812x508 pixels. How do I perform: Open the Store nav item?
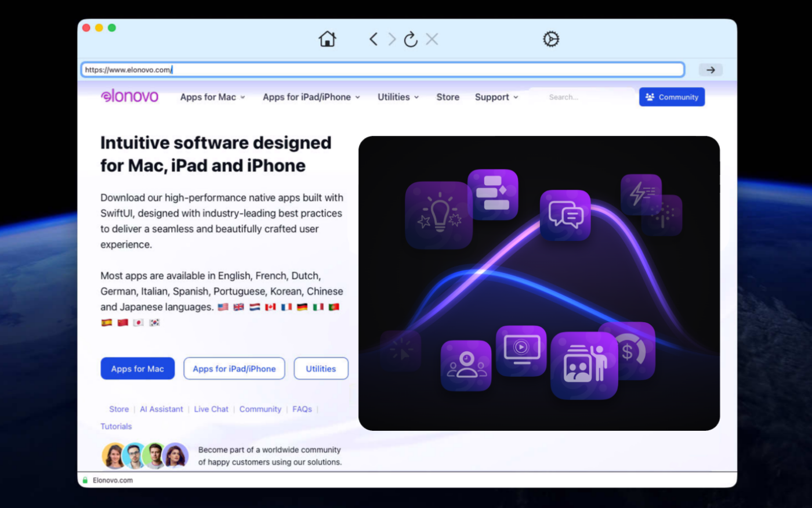point(448,97)
